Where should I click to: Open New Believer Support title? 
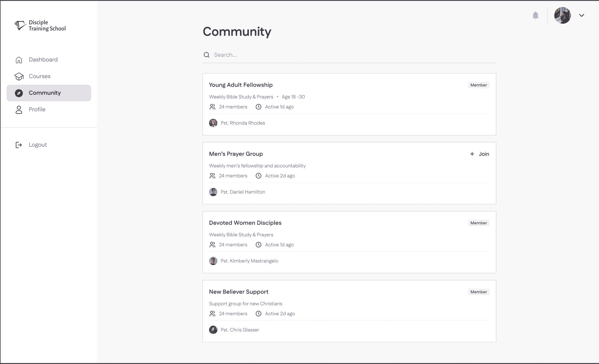pyautogui.click(x=239, y=292)
